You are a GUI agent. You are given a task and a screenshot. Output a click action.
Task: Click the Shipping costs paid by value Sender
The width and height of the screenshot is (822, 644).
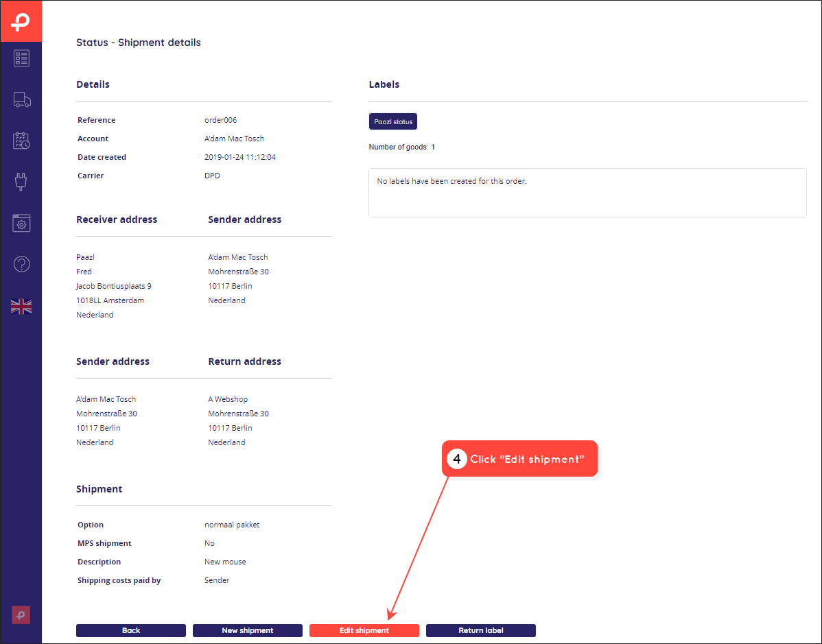217,580
